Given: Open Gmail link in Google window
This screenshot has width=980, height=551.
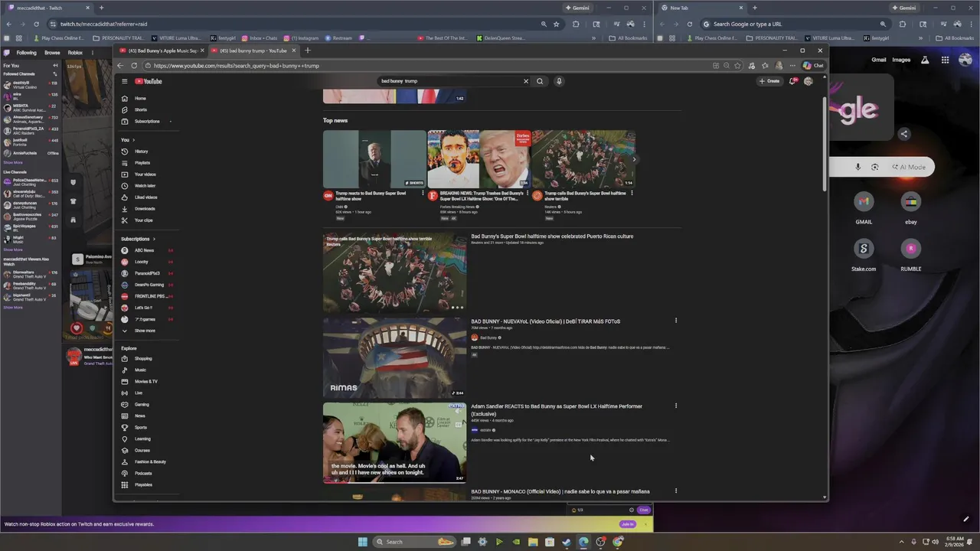Looking at the screenshot, I should [x=879, y=60].
